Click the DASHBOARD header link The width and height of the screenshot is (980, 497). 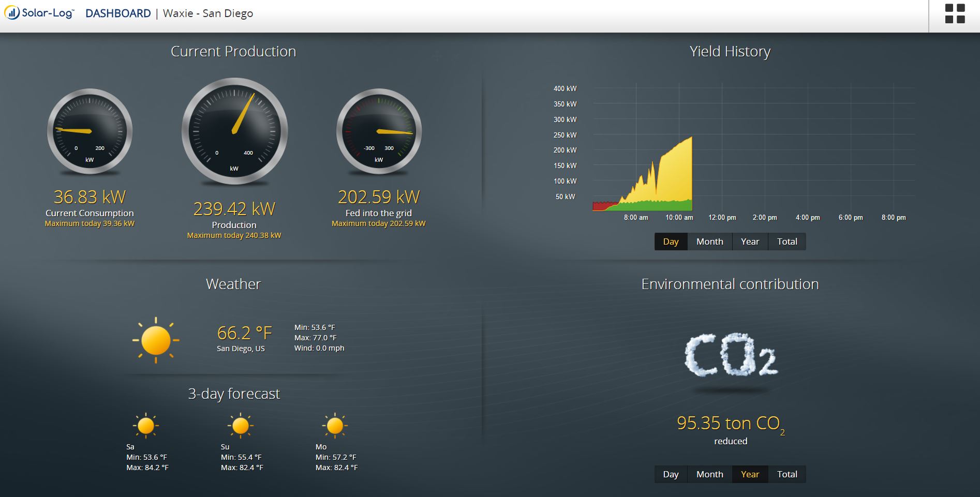coord(118,13)
